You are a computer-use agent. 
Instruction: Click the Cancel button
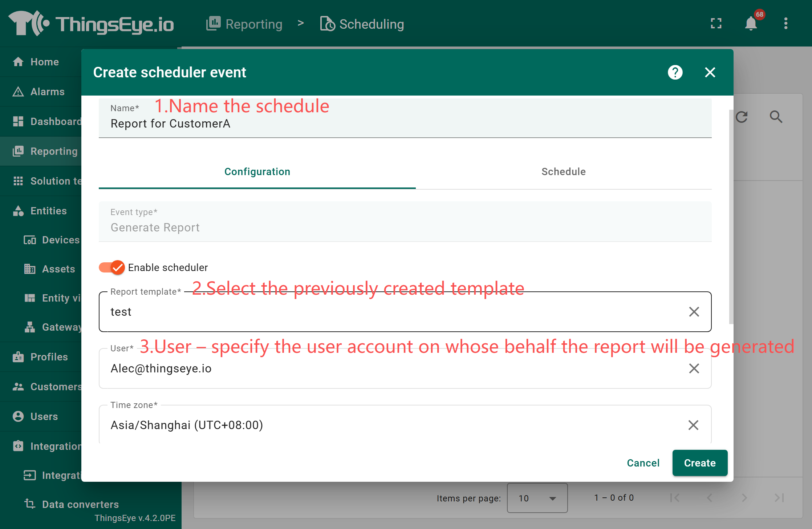(643, 463)
